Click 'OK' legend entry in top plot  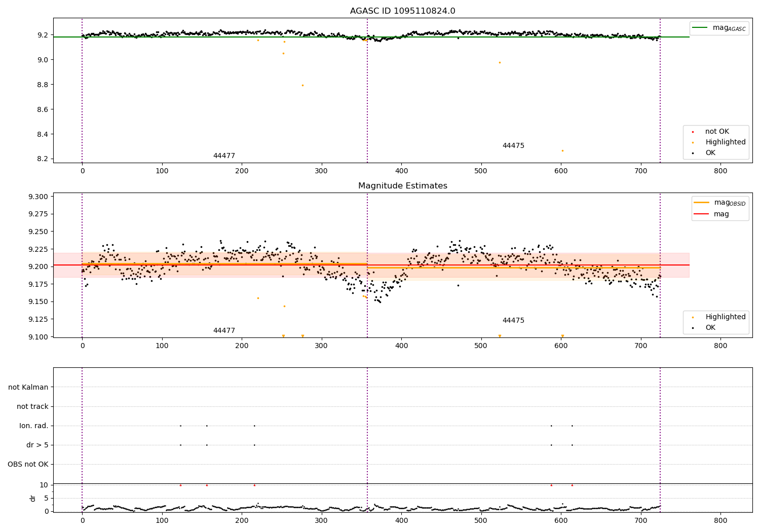(704, 153)
